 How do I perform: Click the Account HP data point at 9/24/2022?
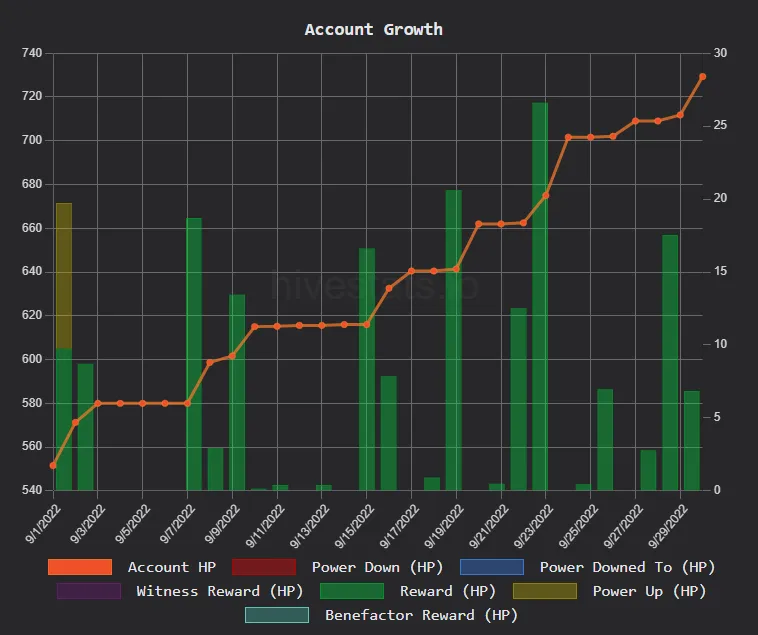coord(568,137)
